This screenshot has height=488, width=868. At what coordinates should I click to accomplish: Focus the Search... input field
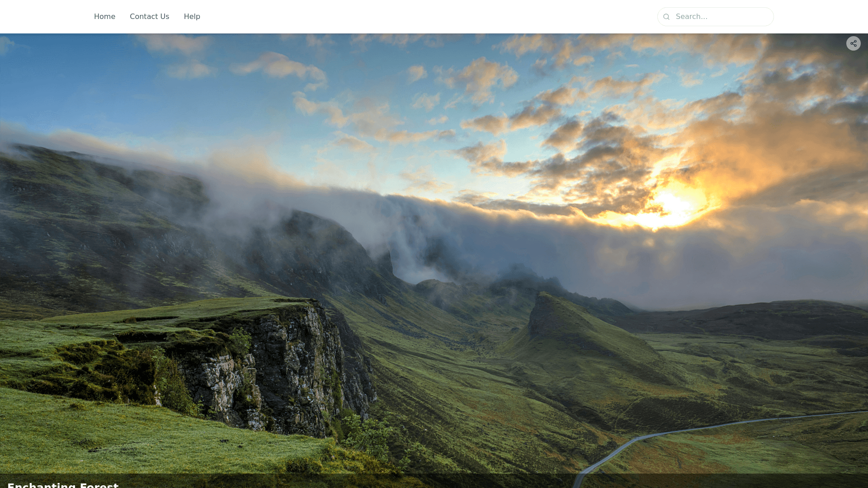721,17
